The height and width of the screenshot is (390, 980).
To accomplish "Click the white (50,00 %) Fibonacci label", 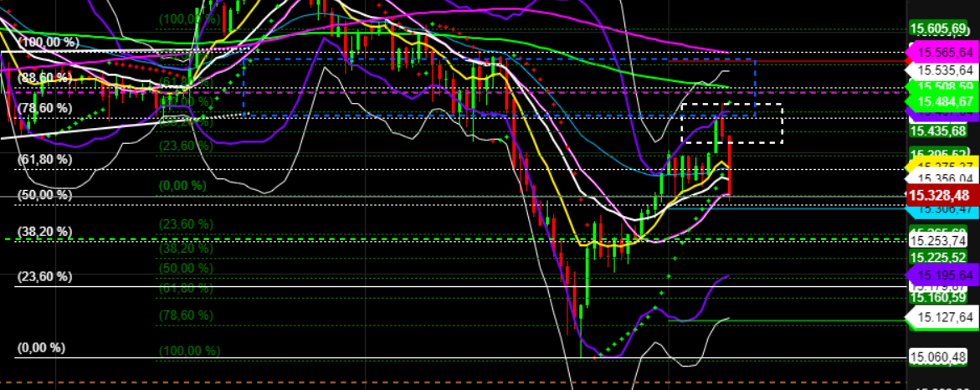I will pyautogui.click(x=46, y=194).
